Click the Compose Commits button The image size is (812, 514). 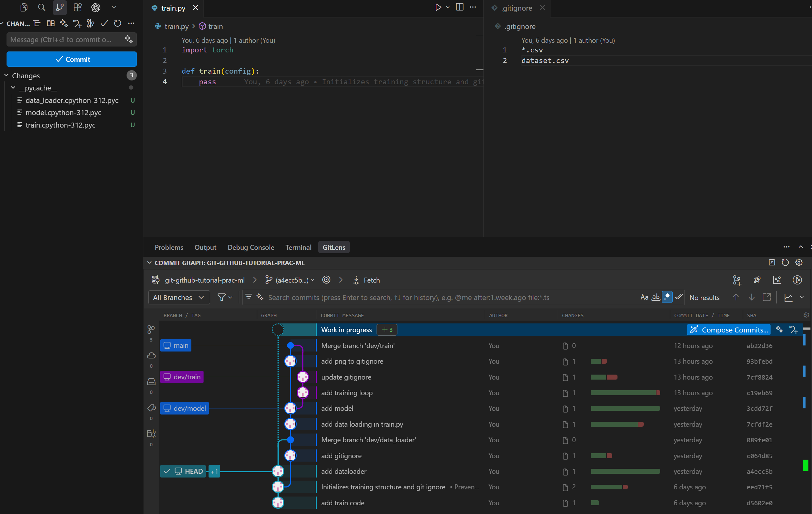(x=729, y=330)
